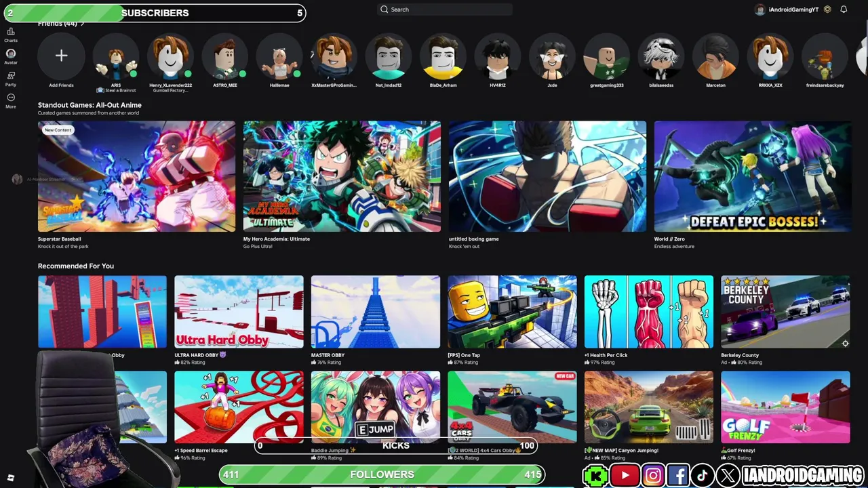Screen dimensions: 868x488
Task: Open friend ASTRO_MEE avatar
Action: coord(225,56)
